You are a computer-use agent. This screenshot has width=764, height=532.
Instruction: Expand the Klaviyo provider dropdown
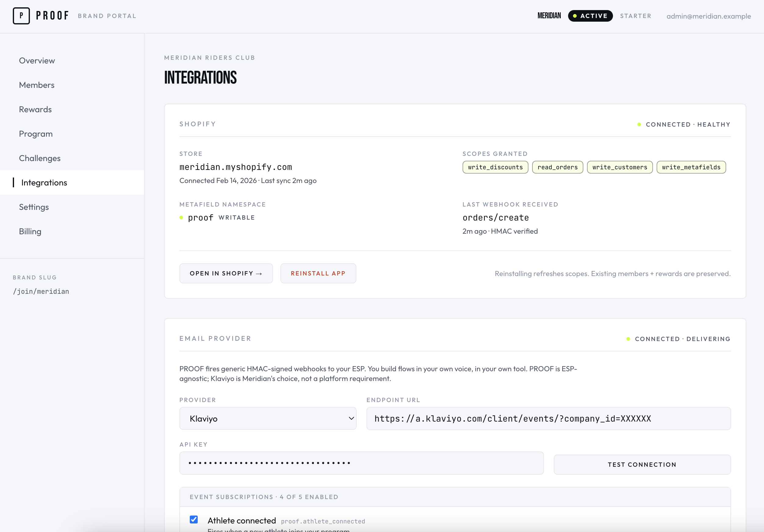pyautogui.click(x=268, y=419)
